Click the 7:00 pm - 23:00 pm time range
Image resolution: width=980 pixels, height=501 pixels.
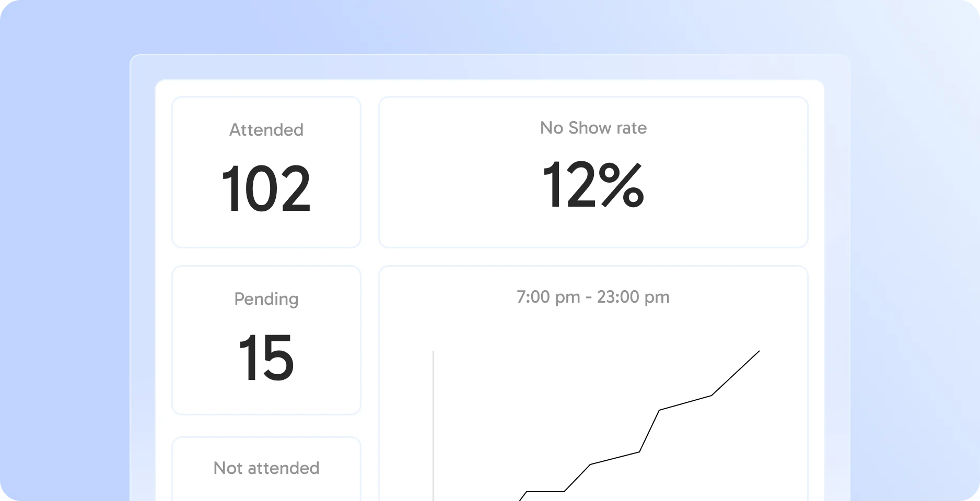tap(593, 297)
